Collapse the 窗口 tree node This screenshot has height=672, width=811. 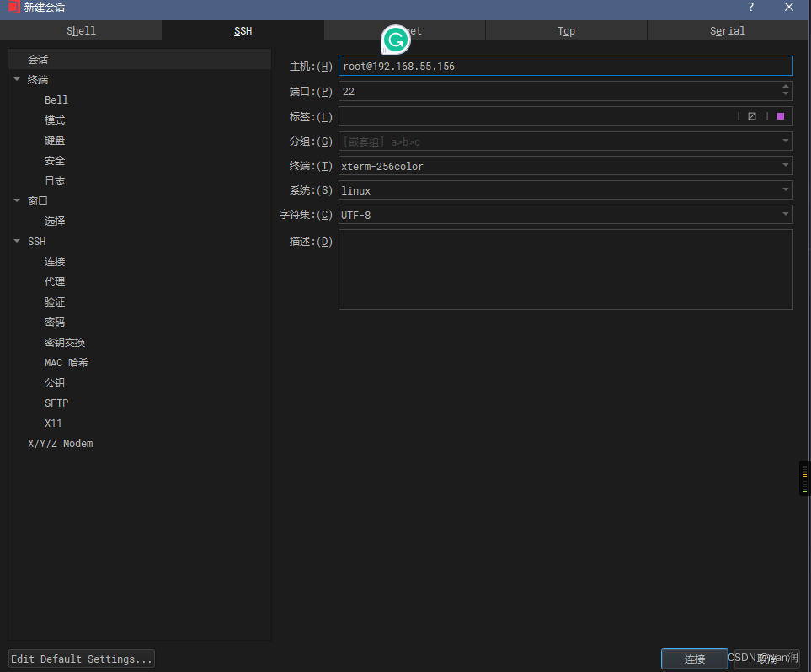pos(17,200)
